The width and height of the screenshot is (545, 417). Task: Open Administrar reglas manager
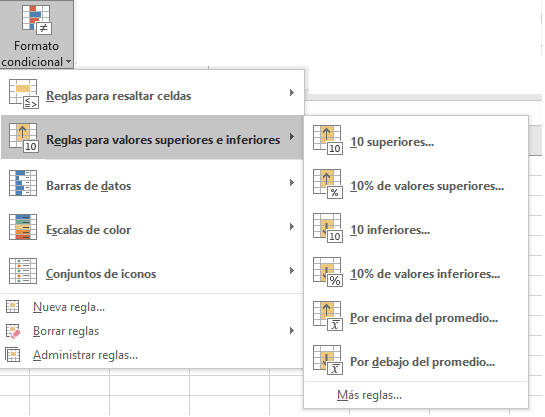[152, 355]
